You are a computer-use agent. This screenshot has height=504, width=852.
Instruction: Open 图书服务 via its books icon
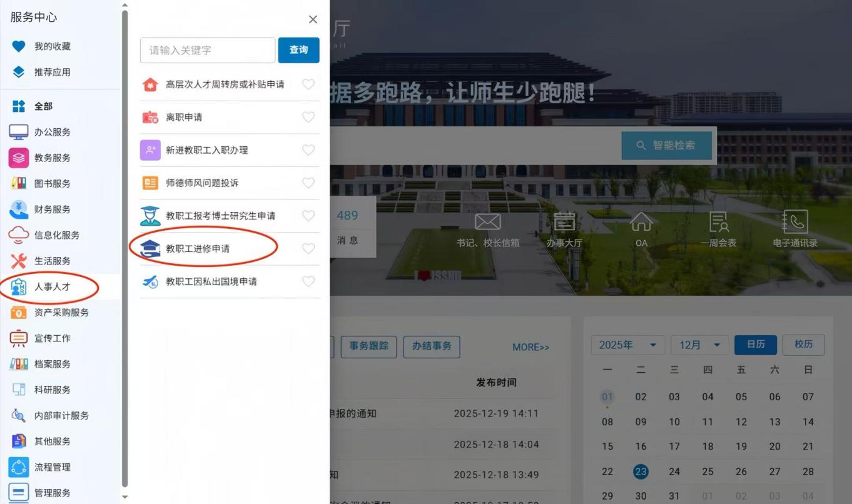click(19, 184)
